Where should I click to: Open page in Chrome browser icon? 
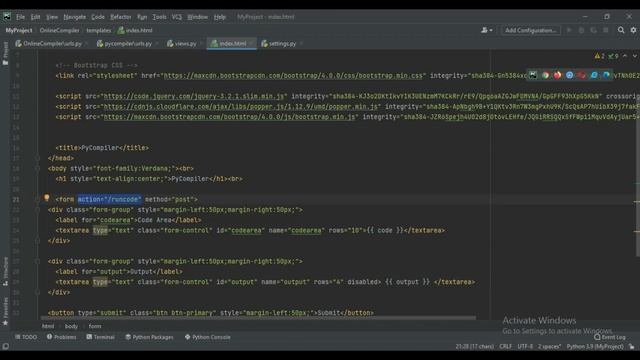pos(545,75)
